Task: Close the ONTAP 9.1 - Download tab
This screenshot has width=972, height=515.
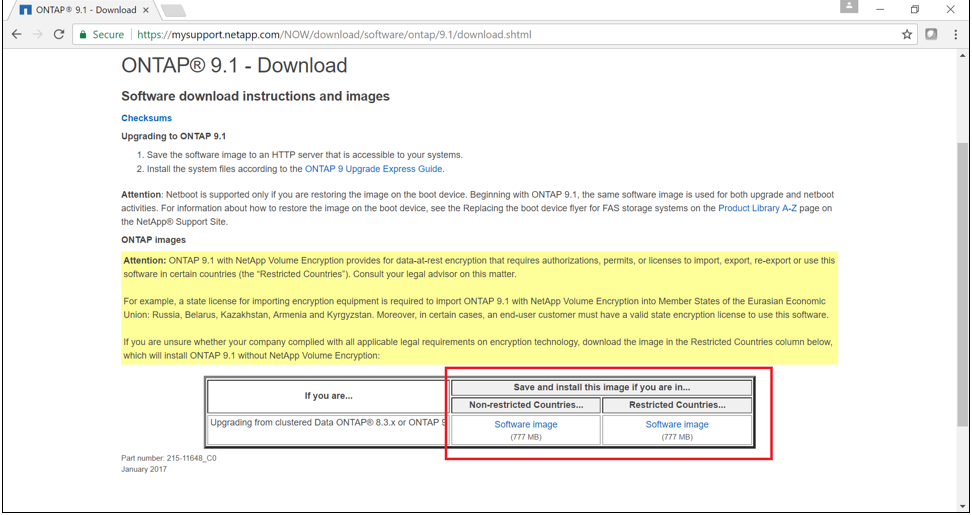Action: pyautogui.click(x=148, y=10)
